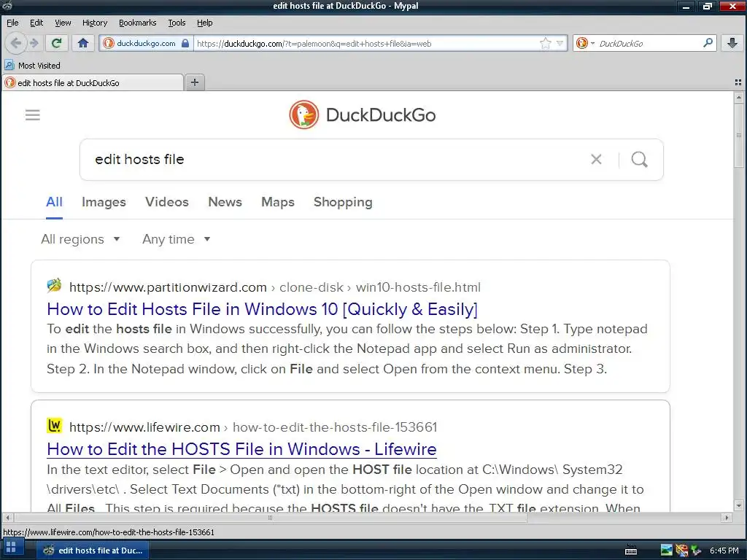Image resolution: width=747 pixels, height=560 pixels.
Task: Click the Lifewire favicon icon
Action: coord(54,425)
